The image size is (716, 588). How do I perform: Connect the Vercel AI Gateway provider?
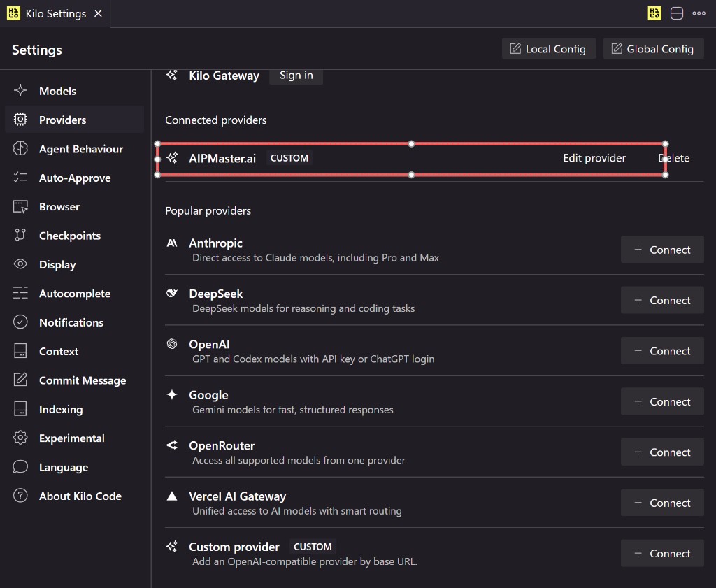coord(662,503)
